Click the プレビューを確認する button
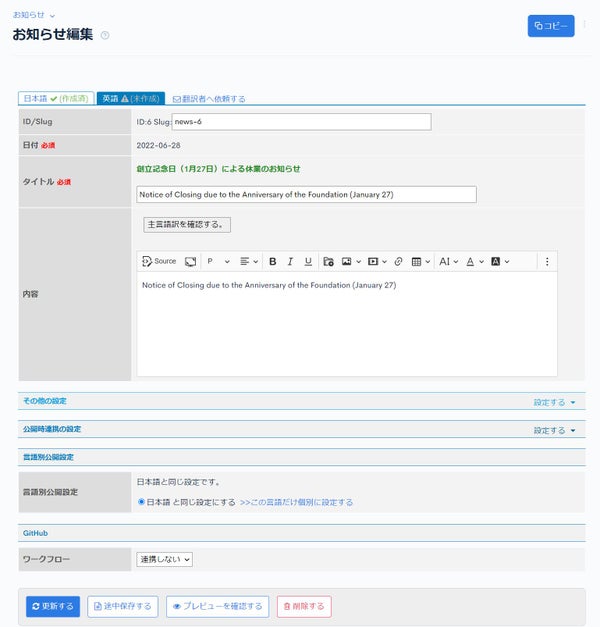 coord(218,606)
